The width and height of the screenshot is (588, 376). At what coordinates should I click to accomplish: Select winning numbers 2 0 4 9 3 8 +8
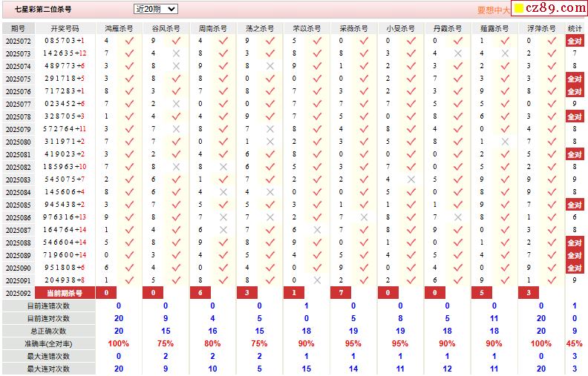pos(65,280)
